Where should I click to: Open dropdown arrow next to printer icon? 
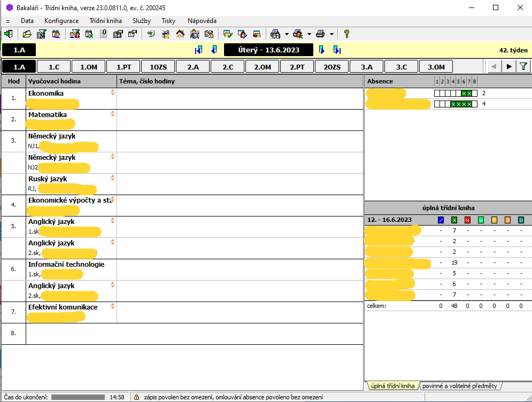click(x=331, y=34)
